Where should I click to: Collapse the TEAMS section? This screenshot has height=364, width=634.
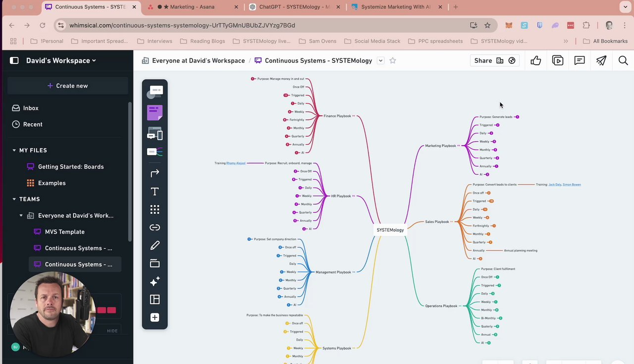[14, 199]
